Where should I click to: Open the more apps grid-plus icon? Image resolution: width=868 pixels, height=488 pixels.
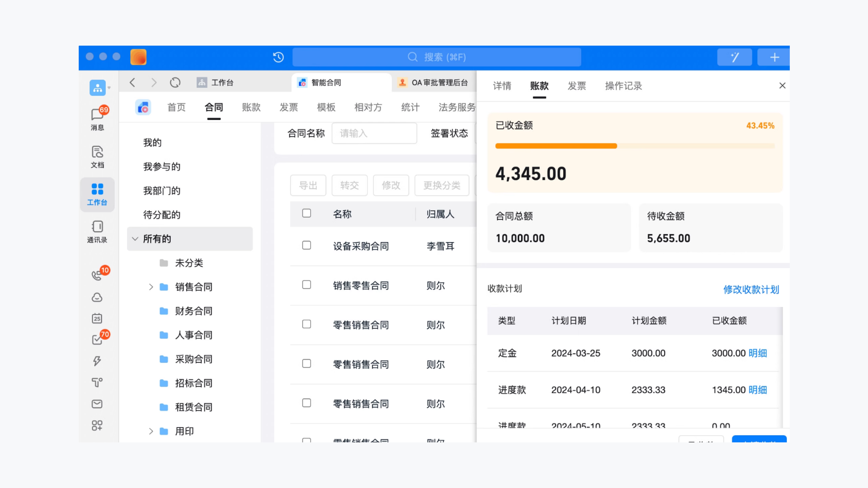97,425
